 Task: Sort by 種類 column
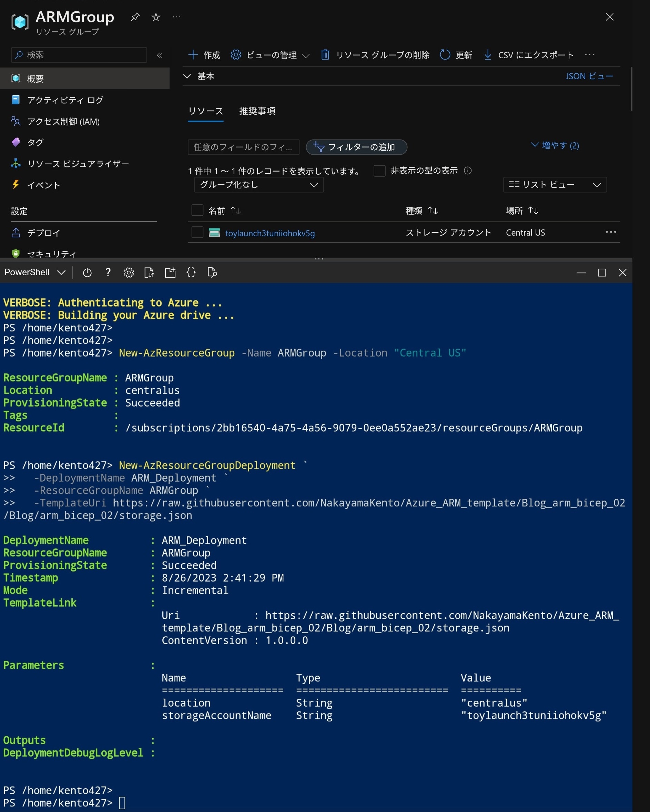[422, 210]
